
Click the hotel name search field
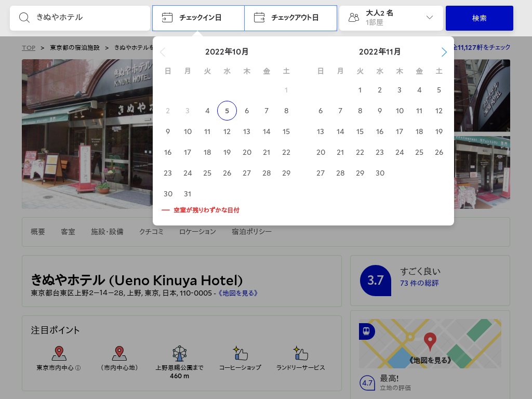80,18
